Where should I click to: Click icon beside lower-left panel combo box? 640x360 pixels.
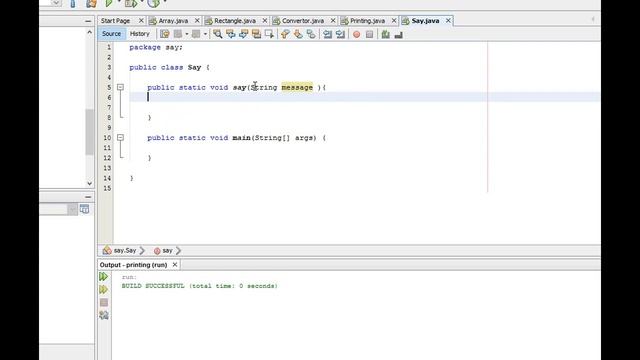[x=84, y=209]
